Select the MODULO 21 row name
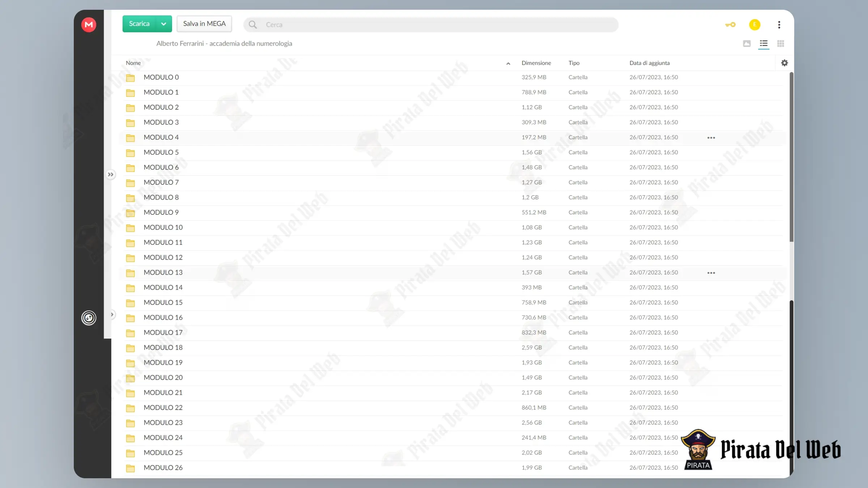868x488 pixels. [x=163, y=392]
